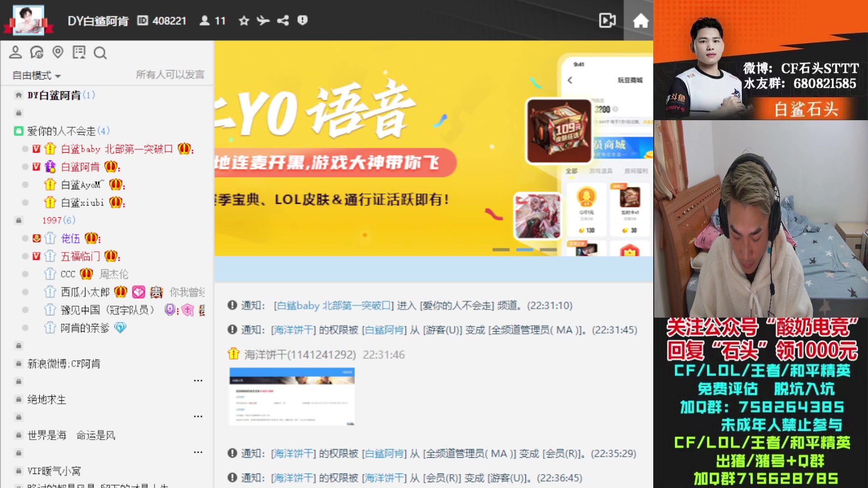Image resolution: width=868 pixels, height=488 pixels.
Task: Click 海洋饼干 link in 22:35:29 notice
Action: pyautogui.click(x=293, y=454)
